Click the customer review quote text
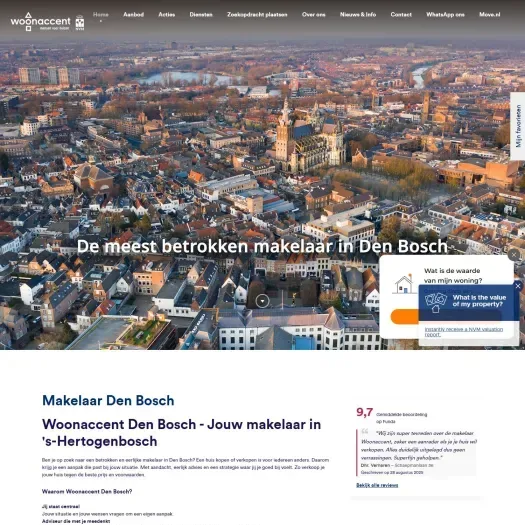Image resolution: width=525 pixels, height=525 pixels. coord(419,445)
